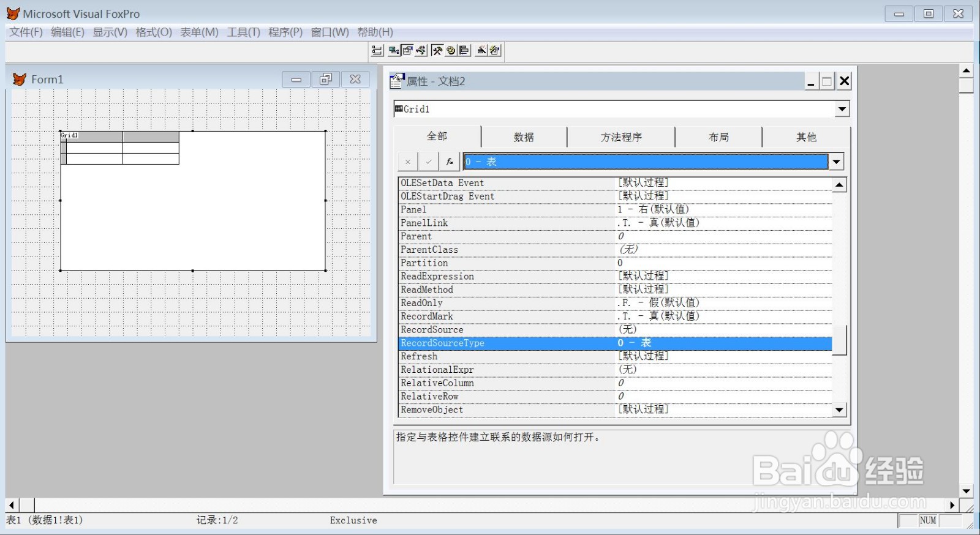Click the AutoFormat toolbar icon
This screenshot has width=980, height=535.
coord(495,50)
